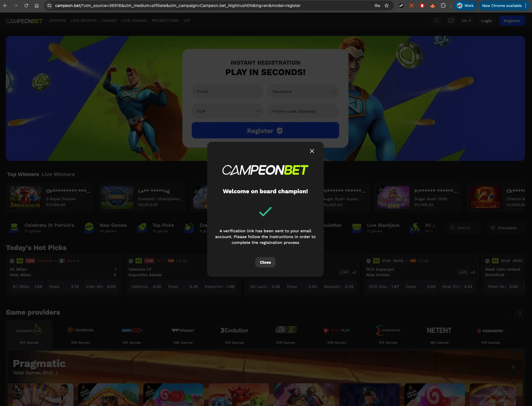Select Endorphina provider logo
The height and width of the screenshot is (406, 532).
click(x=388, y=330)
